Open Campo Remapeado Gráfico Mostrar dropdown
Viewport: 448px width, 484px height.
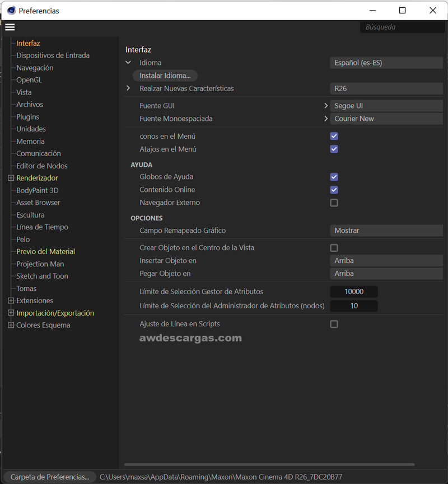pos(386,231)
